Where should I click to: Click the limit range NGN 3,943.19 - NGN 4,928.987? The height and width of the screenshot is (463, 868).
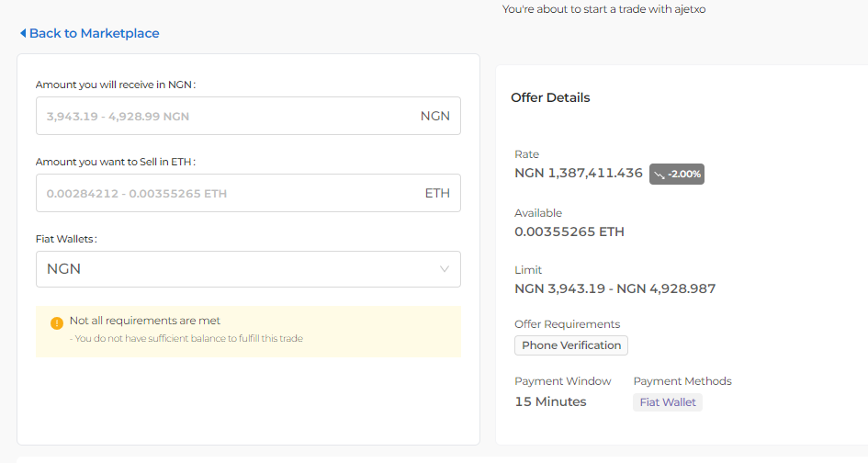click(614, 288)
